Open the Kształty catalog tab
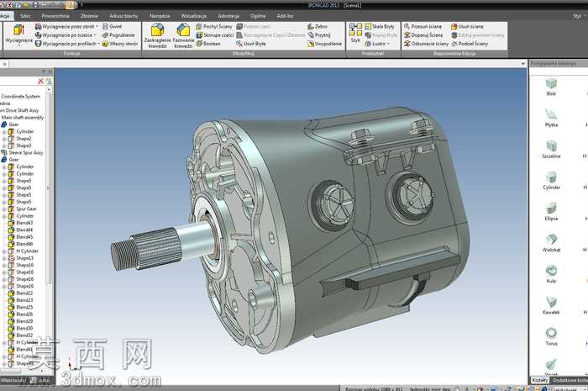The height and width of the screenshot is (391, 588). click(x=539, y=380)
